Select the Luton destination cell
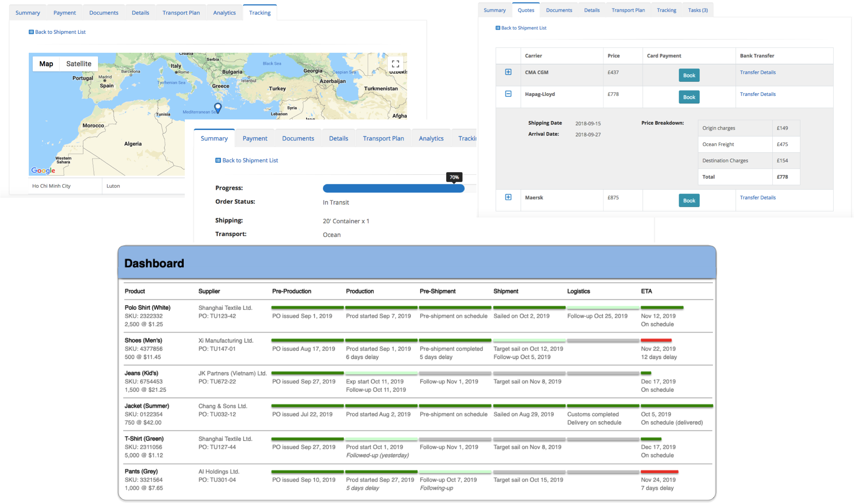Image resolution: width=854 pixels, height=504 pixels. click(143, 186)
